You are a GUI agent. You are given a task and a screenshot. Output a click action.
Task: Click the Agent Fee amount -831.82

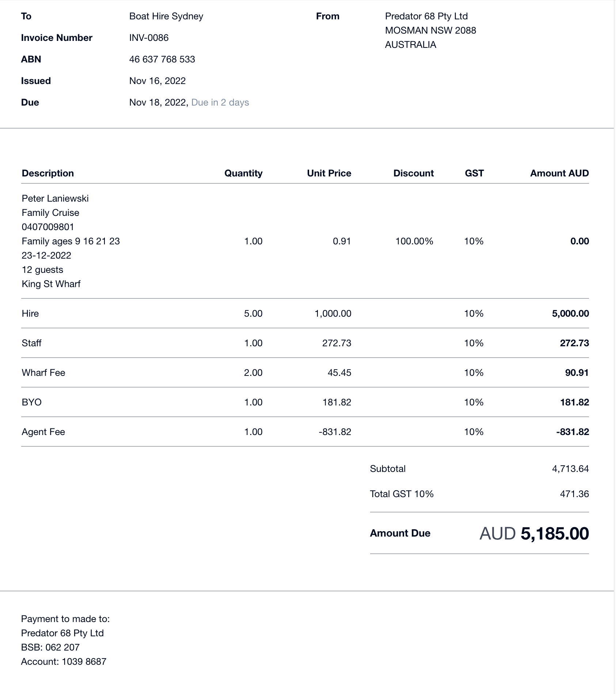pyautogui.click(x=572, y=432)
